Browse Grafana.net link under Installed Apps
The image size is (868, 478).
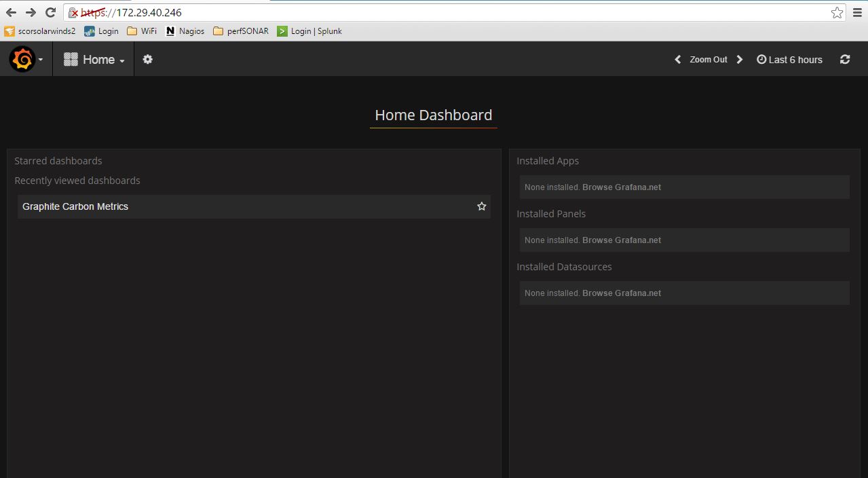point(622,187)
